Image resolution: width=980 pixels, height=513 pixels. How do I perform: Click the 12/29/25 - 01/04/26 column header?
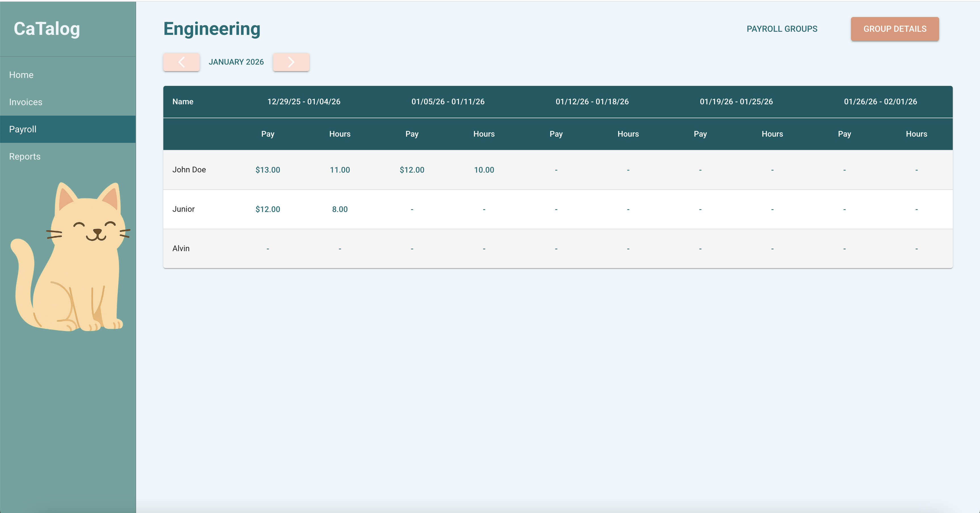pyautogui.click(x=304, y=101)
